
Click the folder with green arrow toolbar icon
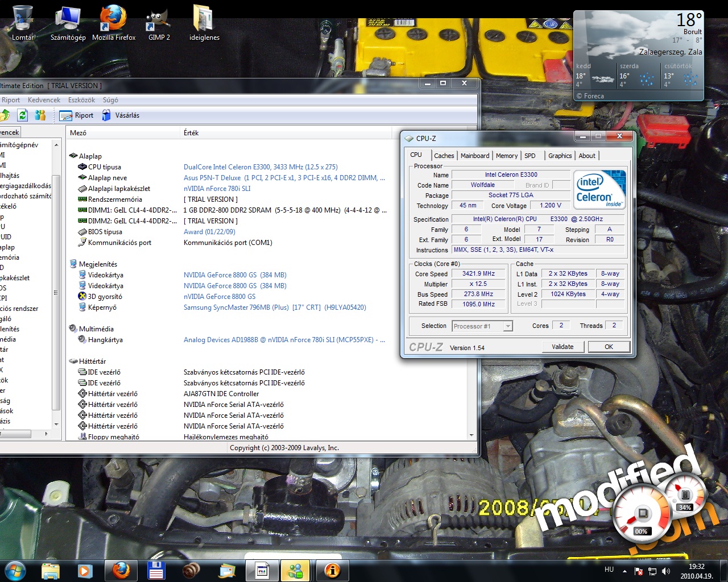click(5, 115)
